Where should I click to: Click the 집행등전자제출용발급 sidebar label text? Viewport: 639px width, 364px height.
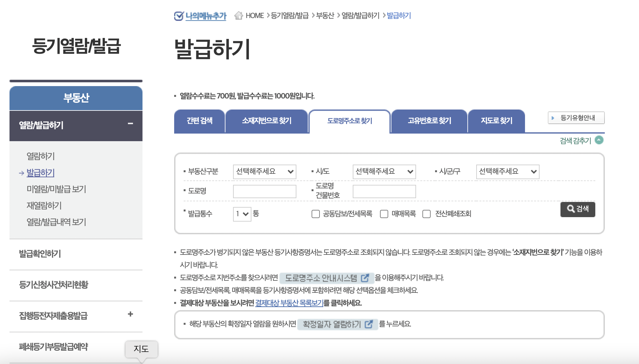pos(53,316)
